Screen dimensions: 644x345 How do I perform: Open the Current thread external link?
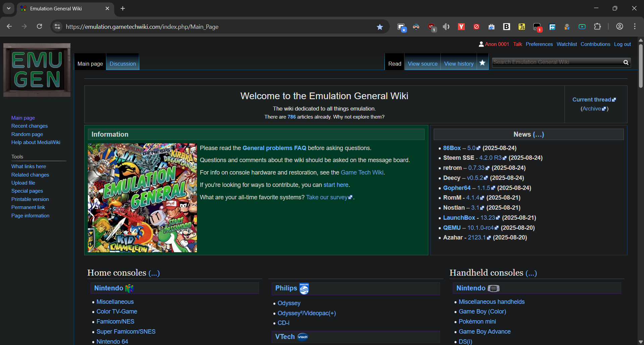pos(594,99)
